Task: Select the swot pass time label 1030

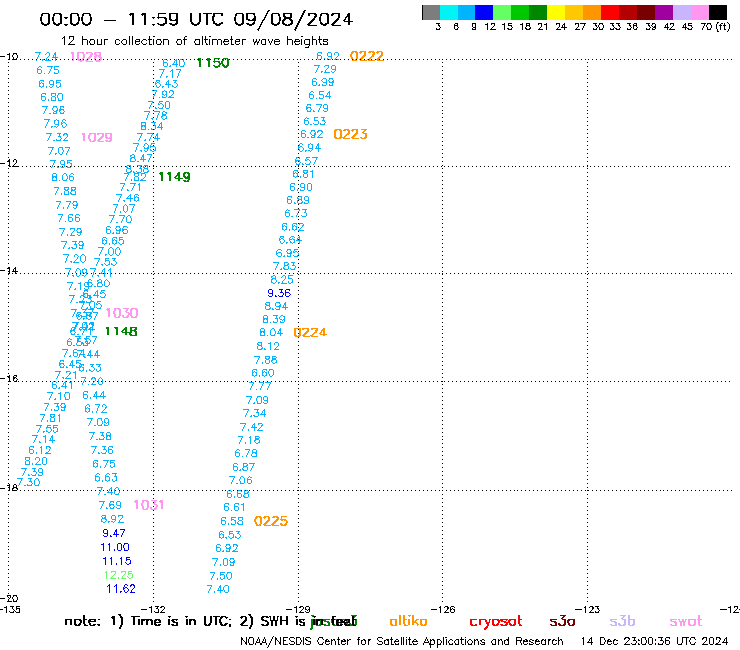Action: point(122,313)
